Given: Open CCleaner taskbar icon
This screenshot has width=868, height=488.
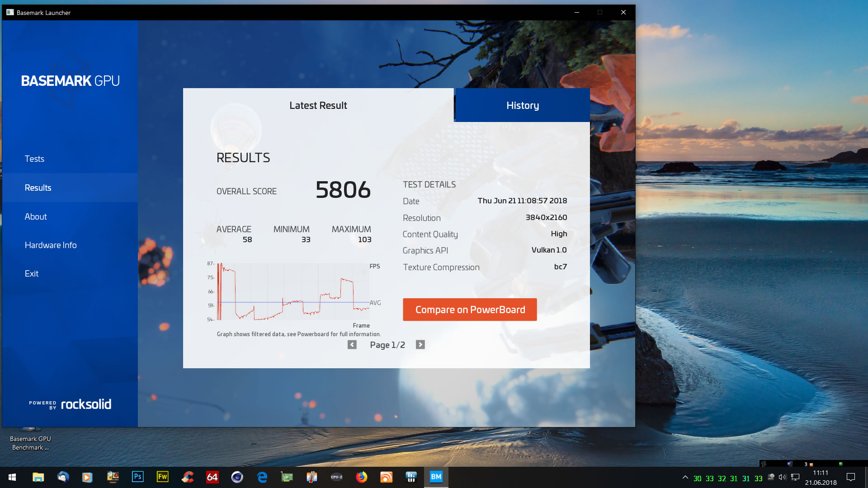Looking at the screenshot, I should [187, 477].
